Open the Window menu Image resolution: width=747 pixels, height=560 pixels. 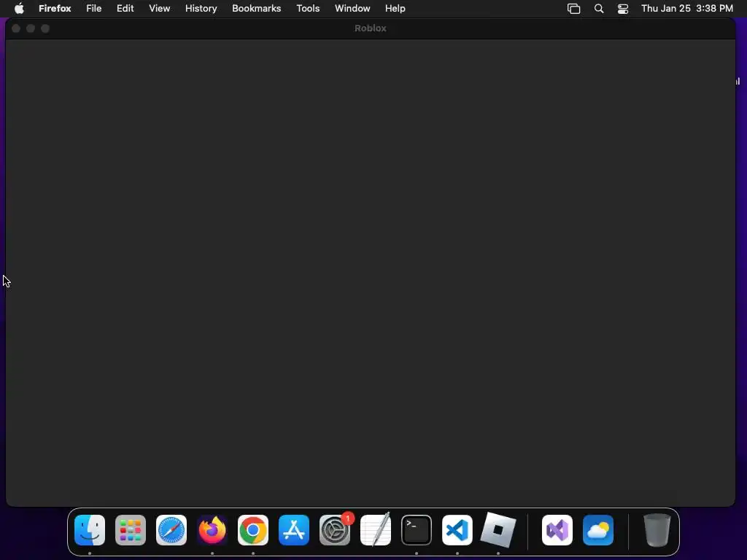click(352, 9)
